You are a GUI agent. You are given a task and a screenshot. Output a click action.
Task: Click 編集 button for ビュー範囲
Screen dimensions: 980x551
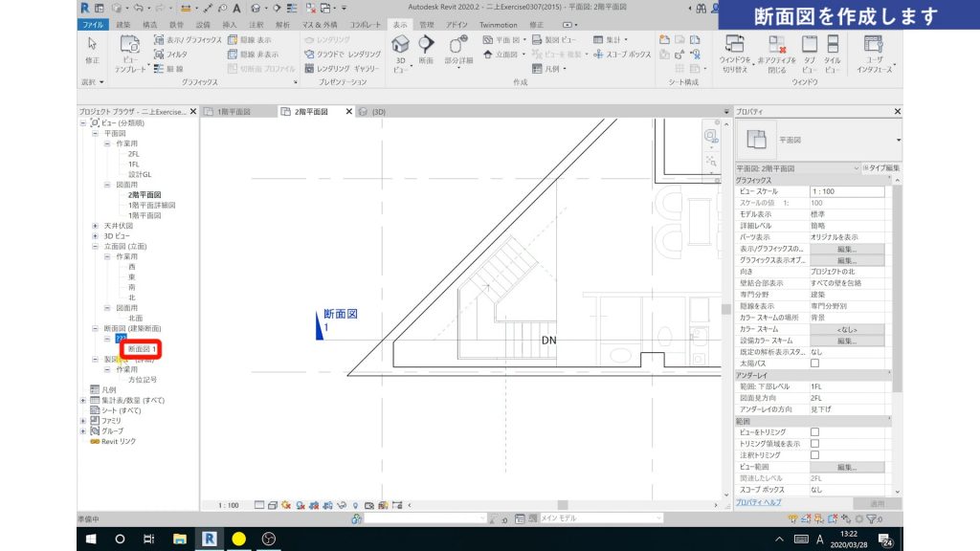click(846, 467)
